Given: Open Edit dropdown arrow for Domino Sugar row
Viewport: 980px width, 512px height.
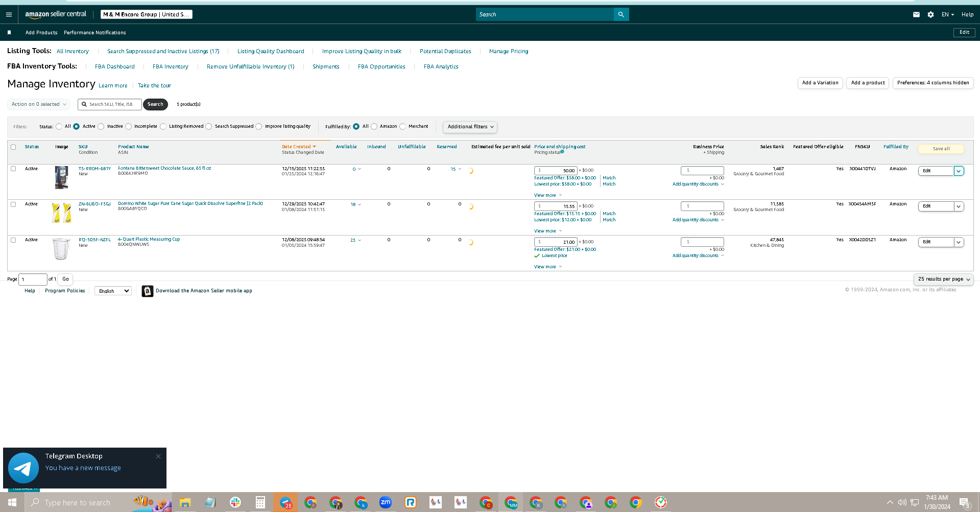Looking at the screenshot, I should pos(959,206).
